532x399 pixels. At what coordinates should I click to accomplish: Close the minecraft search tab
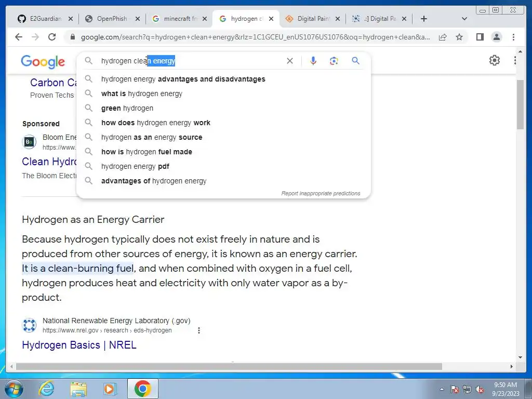pyautogui.click(x=205, y=19)
